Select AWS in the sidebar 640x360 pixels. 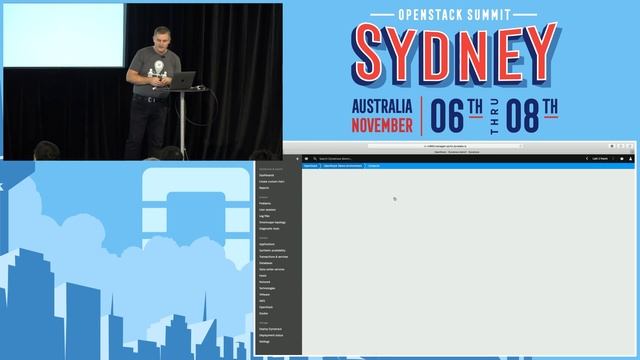(262, 301)
